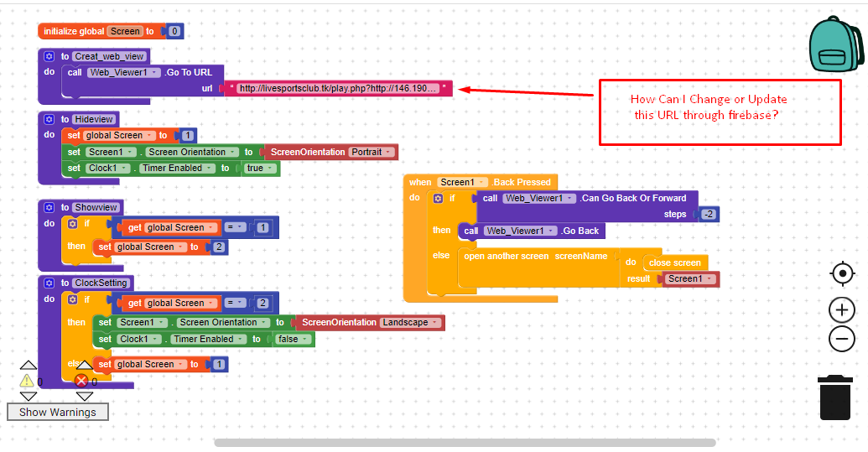Select the Screen1 Back Pressed event block
Viewport: 868px width, 452px height.
419,182
